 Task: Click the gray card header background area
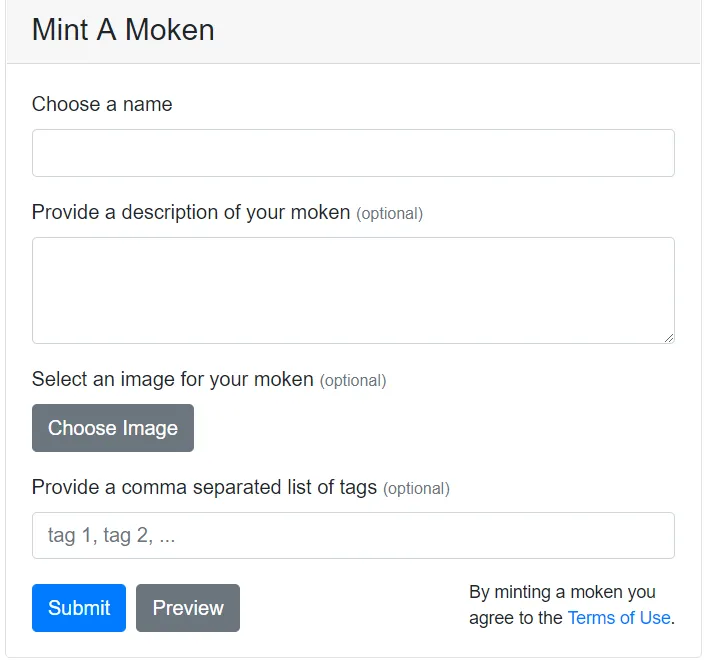click(449, 31)
